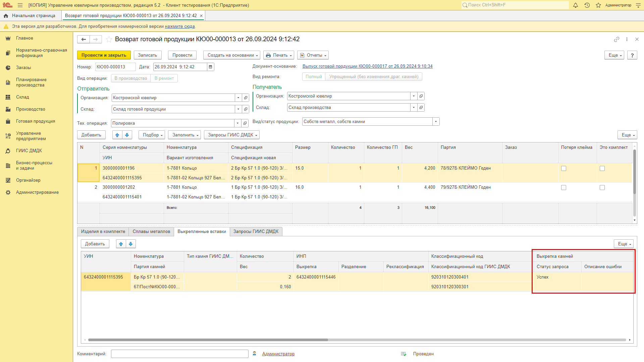Expand sender Организация dropdown arrow
The height and width of the screenshot is (362, 644).
coord(238,98)
